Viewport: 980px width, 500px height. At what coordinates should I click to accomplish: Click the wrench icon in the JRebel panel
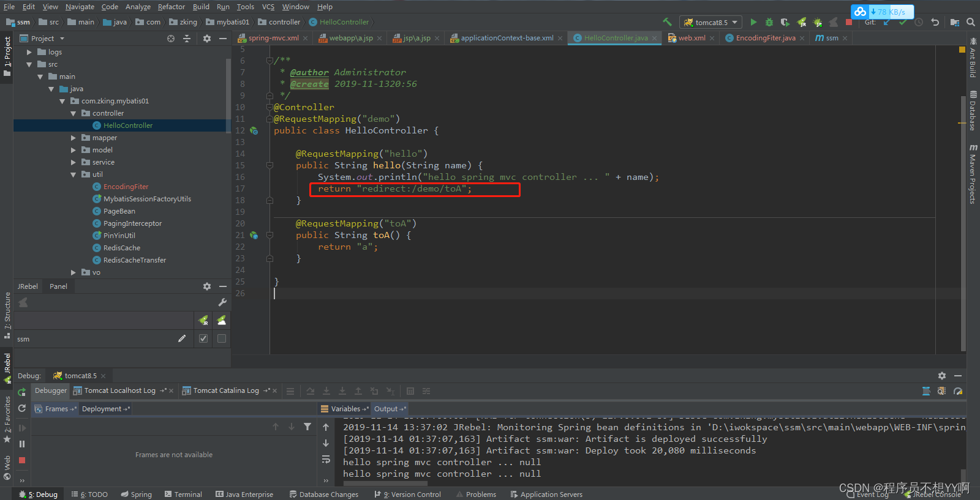(x=222, y=302)
